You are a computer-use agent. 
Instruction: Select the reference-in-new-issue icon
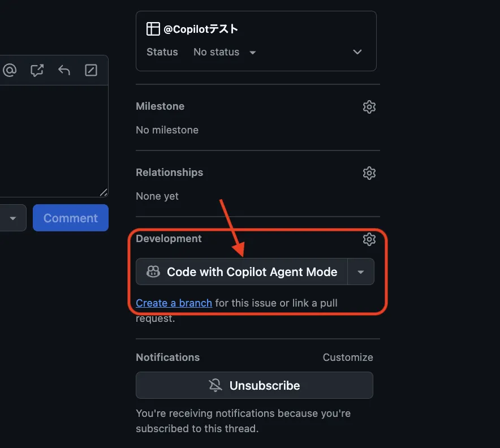(x=37, y=70)
